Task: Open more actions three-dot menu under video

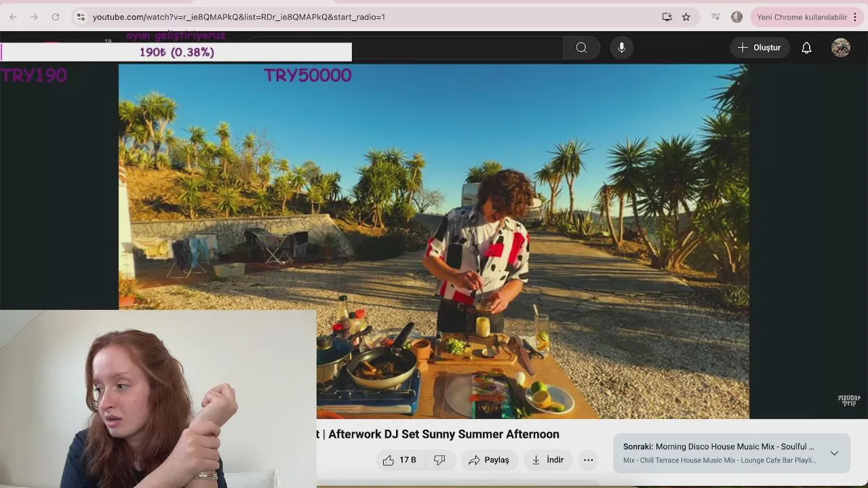Action: pyautogui.click(x=589, y=460)
